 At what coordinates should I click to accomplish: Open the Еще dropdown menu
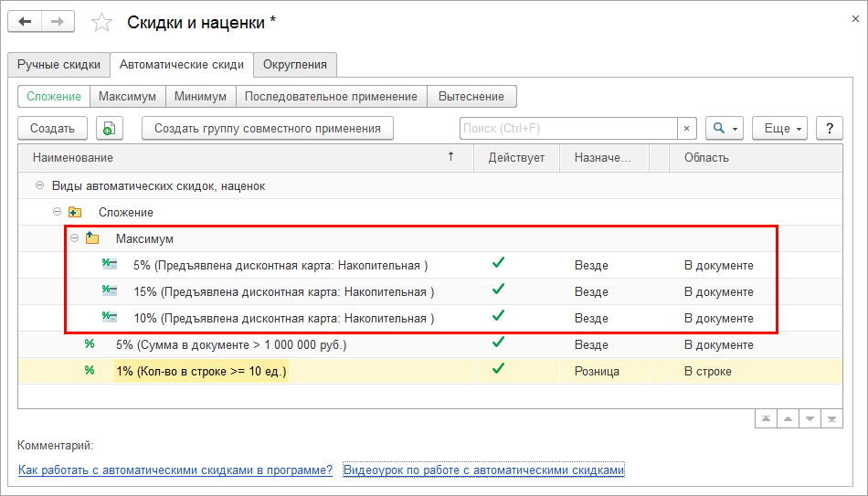[779, 129]
